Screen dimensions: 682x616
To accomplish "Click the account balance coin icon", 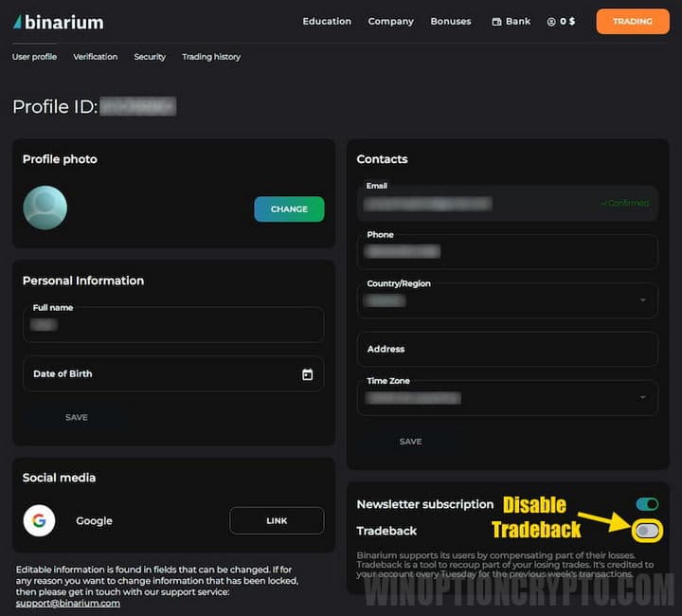I will point(551,21).
